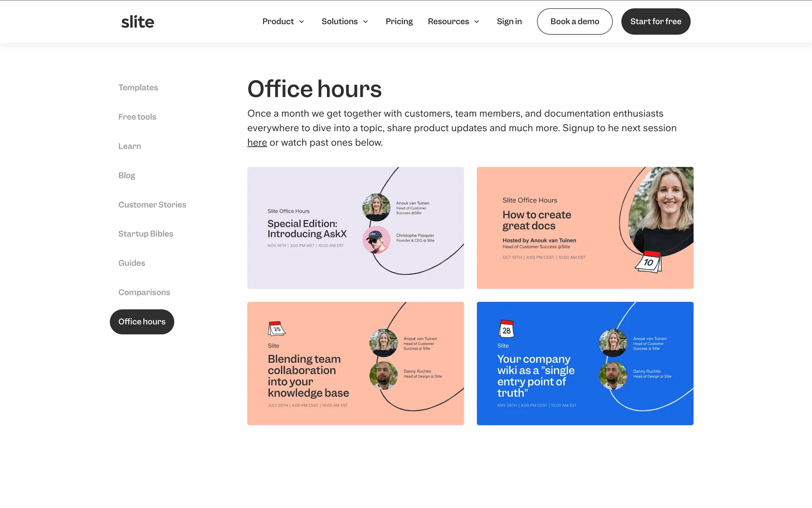
Task: Select the active Office hours tab
Action: [x=142, y=322]
